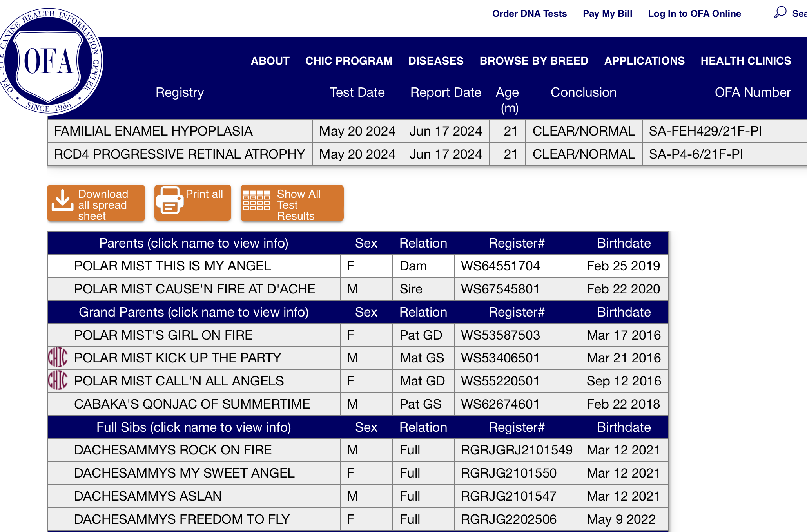This screenshot has height=532, width=807.
Task: Open the CHIC Program menu
Action: click(x=349, y=61)
